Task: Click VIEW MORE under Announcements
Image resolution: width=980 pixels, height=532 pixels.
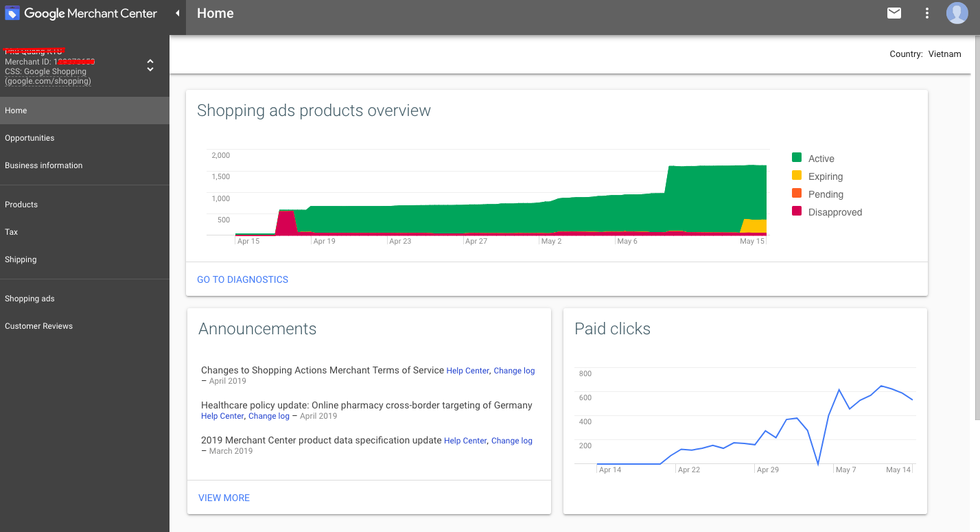Action: click(224, 498)
